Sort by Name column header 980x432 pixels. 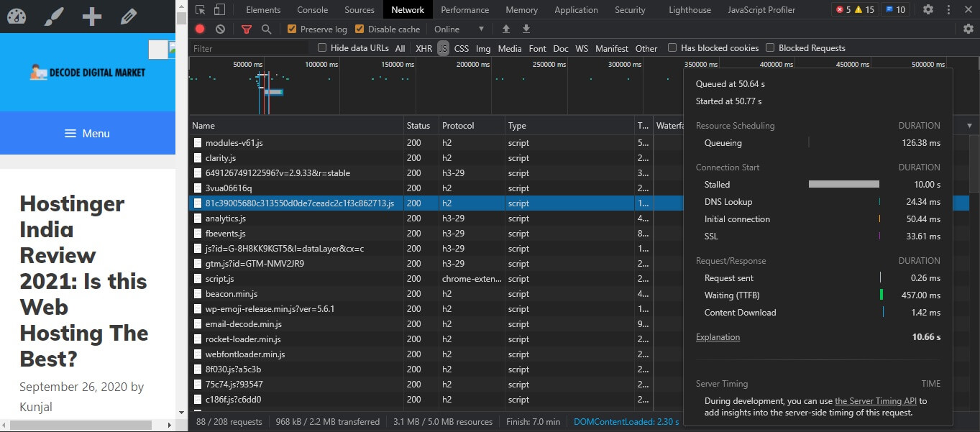point(296,125)
